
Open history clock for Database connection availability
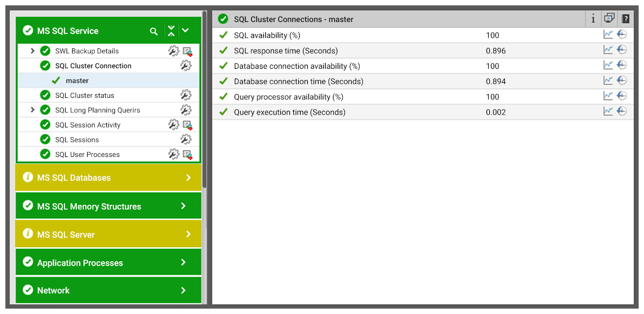coord(622,65)
